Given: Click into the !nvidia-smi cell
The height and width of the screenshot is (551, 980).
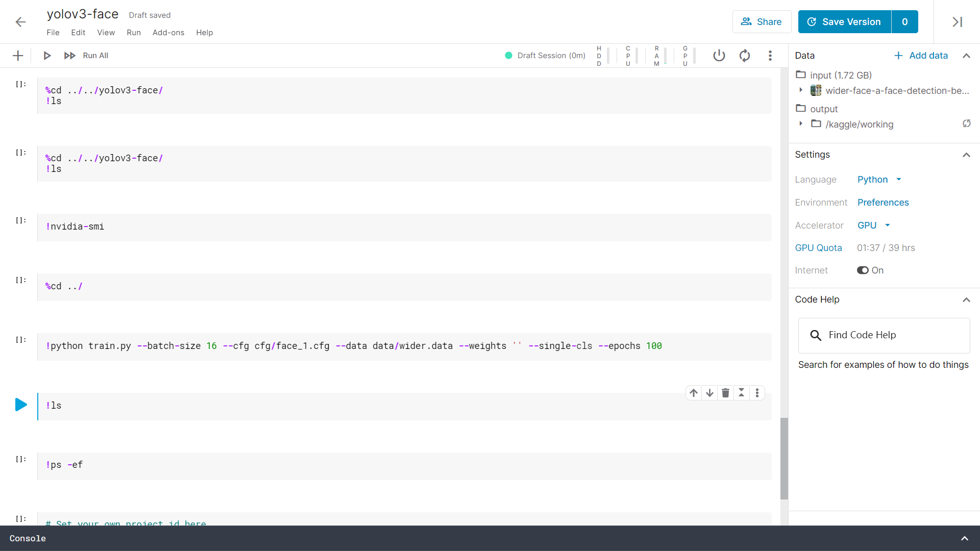Looking at the screenshot, I should pyautogui.click(x=404, y=227).
